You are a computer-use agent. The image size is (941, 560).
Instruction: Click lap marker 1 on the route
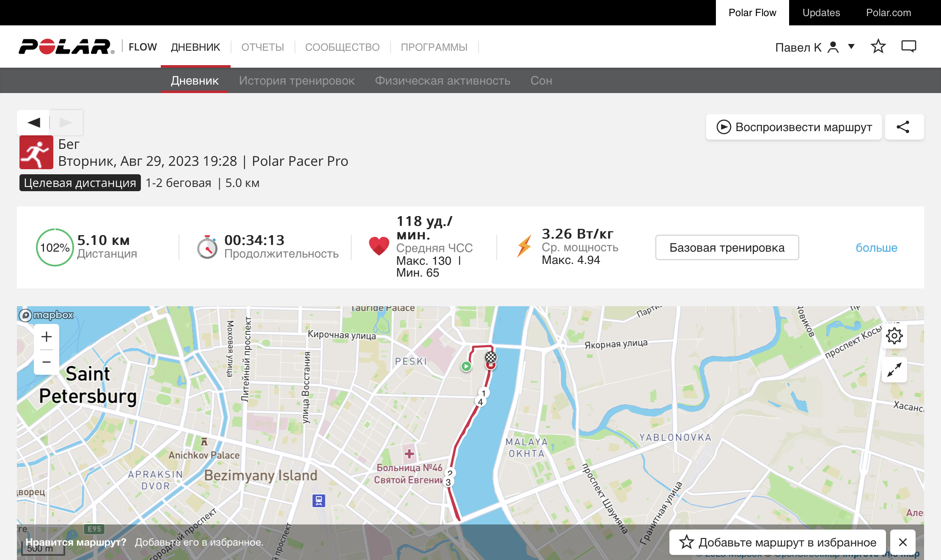point(484,393)
